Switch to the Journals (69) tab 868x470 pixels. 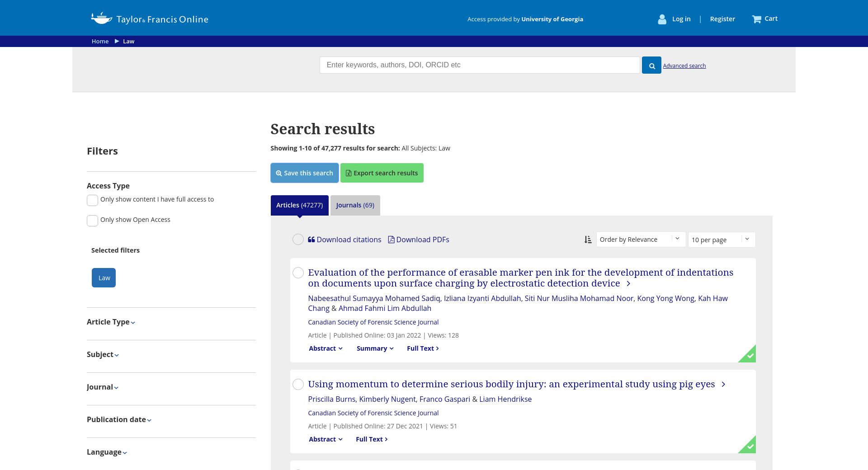355,205
